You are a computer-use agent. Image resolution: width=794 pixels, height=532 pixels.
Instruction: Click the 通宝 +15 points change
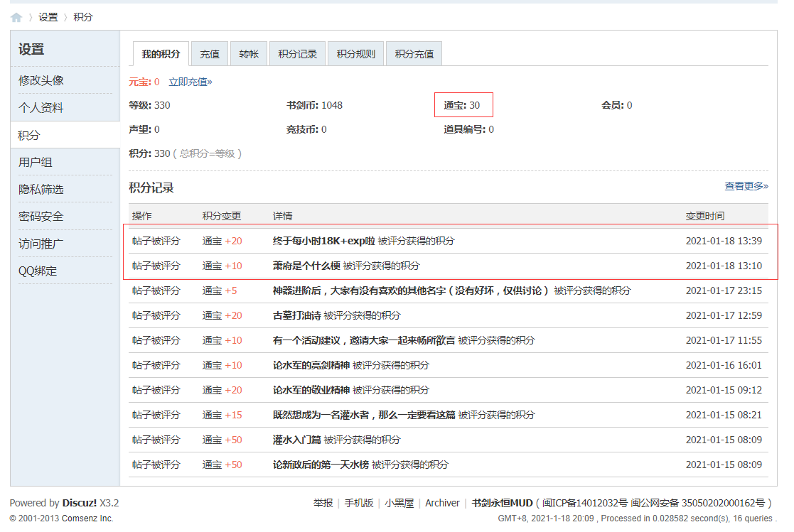click(222, 415)
